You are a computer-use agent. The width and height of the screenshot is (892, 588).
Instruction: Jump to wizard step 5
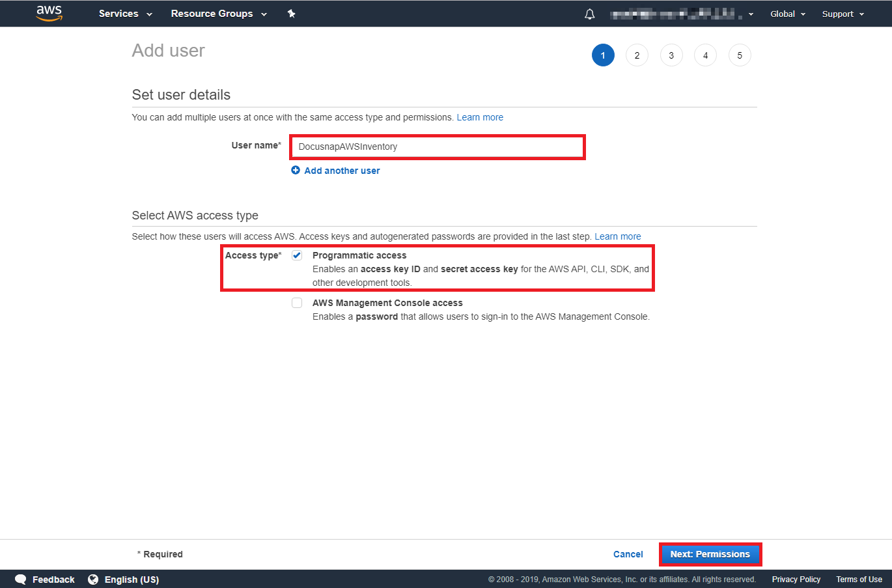point(740,55)
